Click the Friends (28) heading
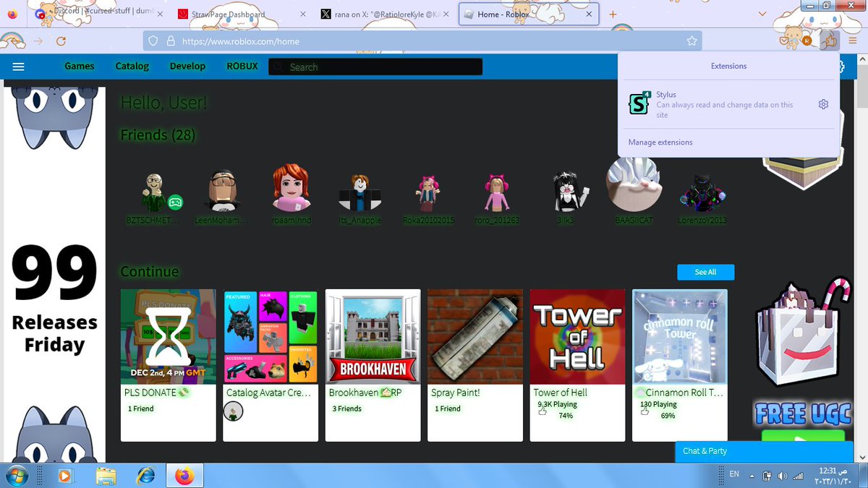 pos(158,135)
